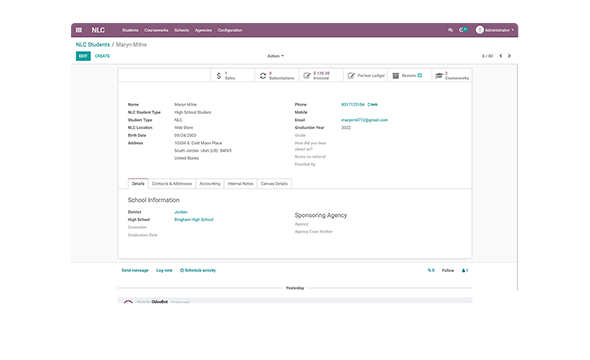This screenshot has width=590, height=360.
Task: Click the NLC brand title
Action: coord(98,30)
